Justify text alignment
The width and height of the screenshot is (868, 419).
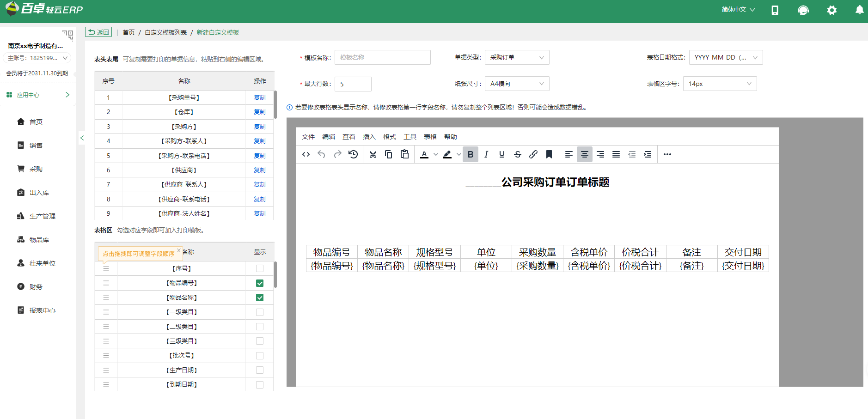point(616,154)
